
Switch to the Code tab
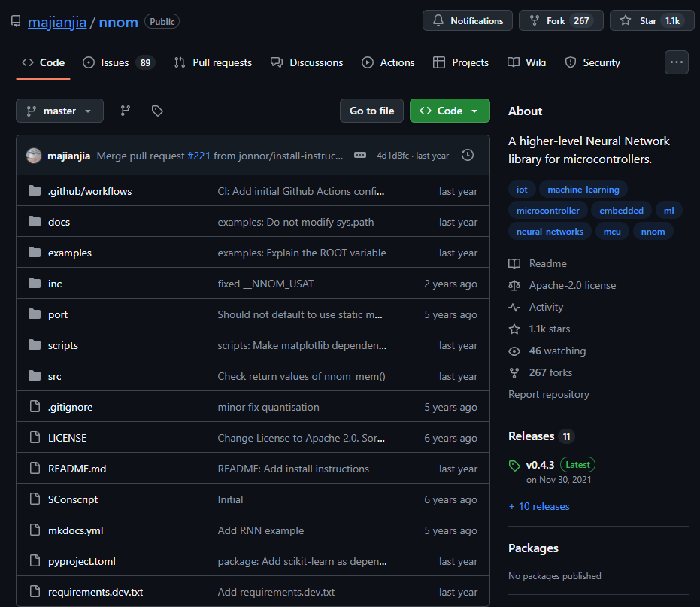click(x=44, y=62)
